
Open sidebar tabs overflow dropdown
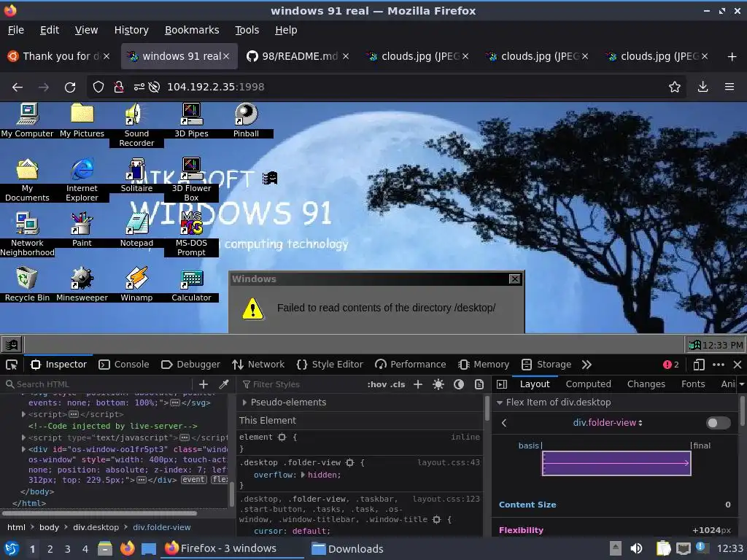(741, 384)
